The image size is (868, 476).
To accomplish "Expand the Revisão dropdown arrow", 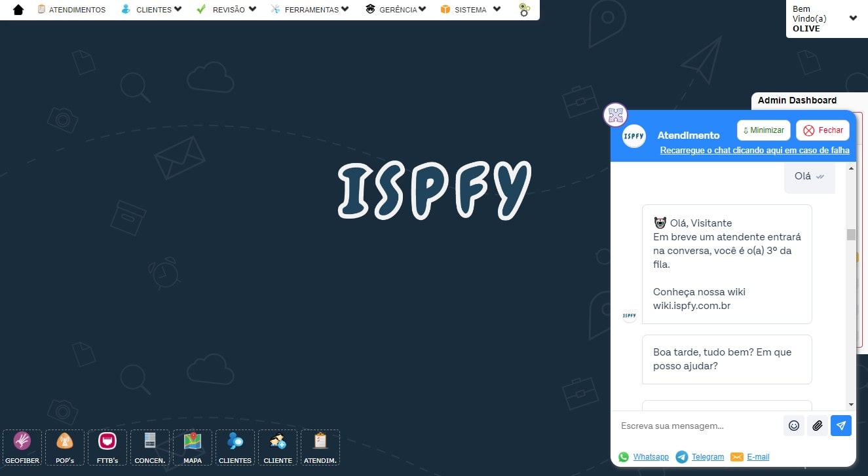I will click(252, 9).
